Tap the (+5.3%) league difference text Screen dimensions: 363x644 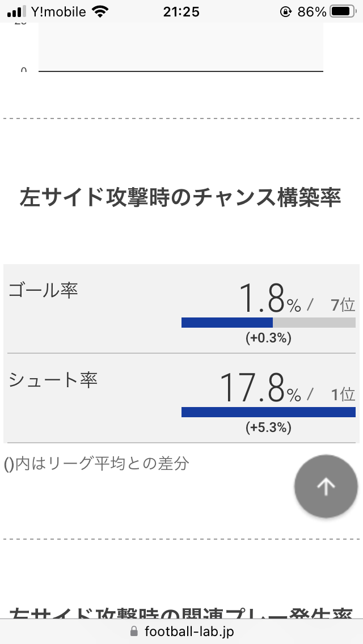(x=268, y=427)
